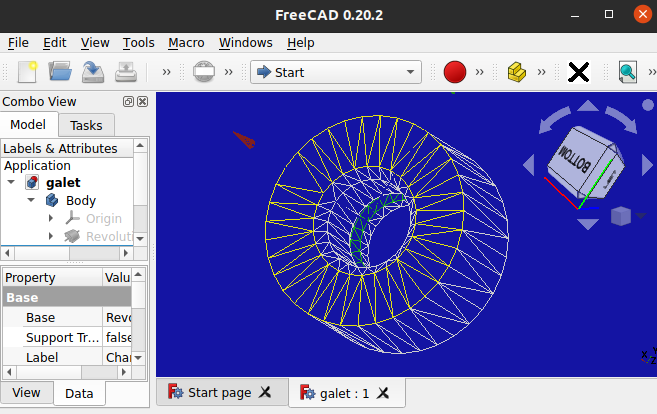Switch to the Model tab
The width and height of the screenshot is (657, 414).
coord(28,124)
